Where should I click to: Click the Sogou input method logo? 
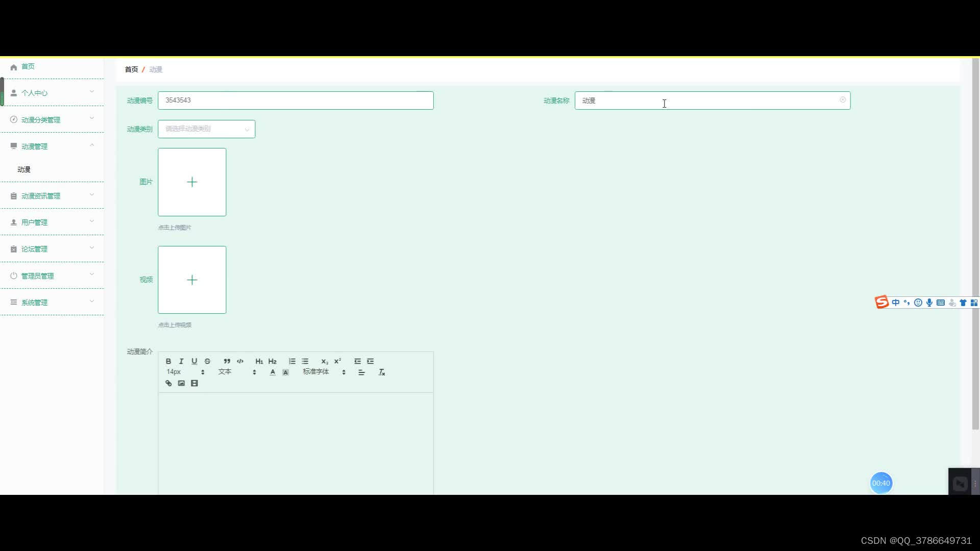(x=881, y=303)
